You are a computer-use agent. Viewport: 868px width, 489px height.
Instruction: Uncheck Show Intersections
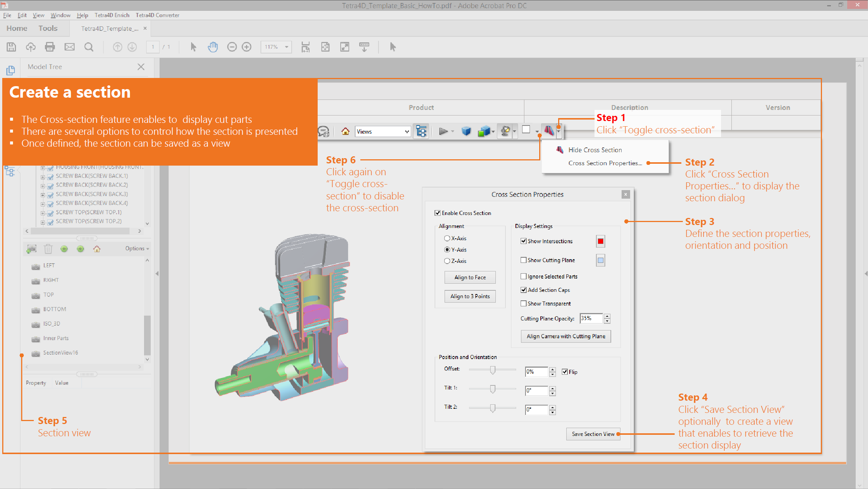[524, 241]
